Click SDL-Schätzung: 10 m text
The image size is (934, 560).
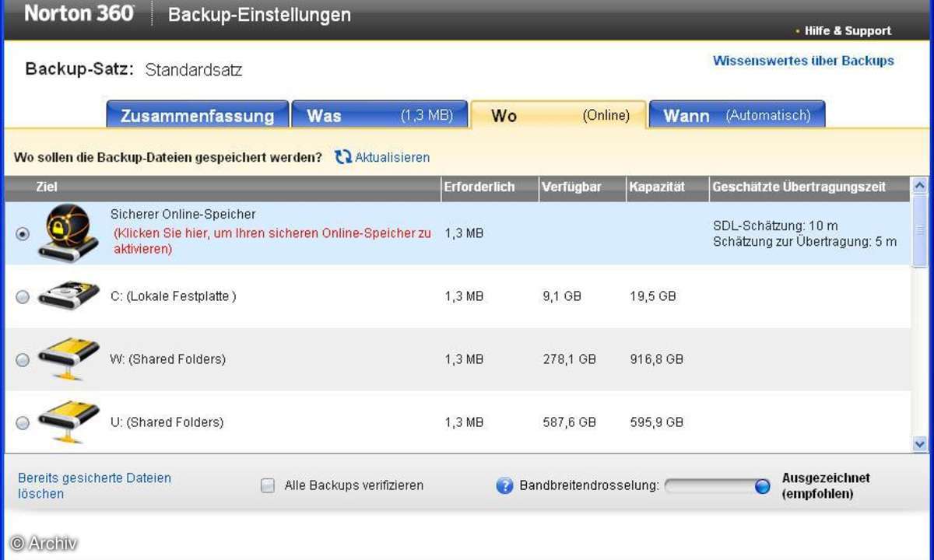point(775,226)
